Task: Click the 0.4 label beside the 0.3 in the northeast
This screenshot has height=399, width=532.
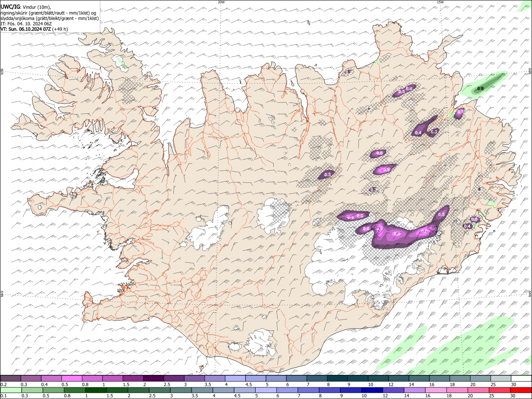Action: coord(418,133)
